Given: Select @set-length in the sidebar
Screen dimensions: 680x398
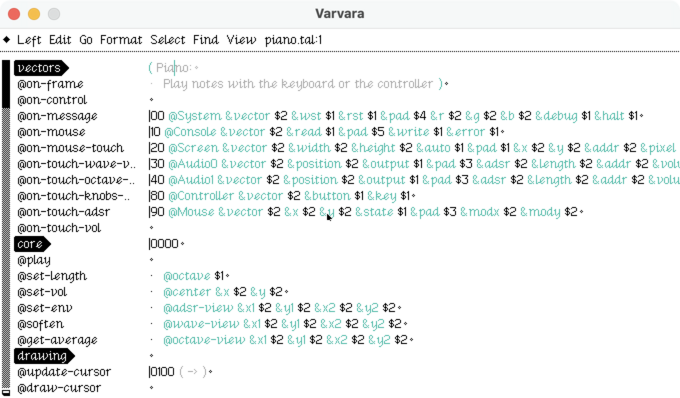Looking at the screenshot, I should click(52, 277).
